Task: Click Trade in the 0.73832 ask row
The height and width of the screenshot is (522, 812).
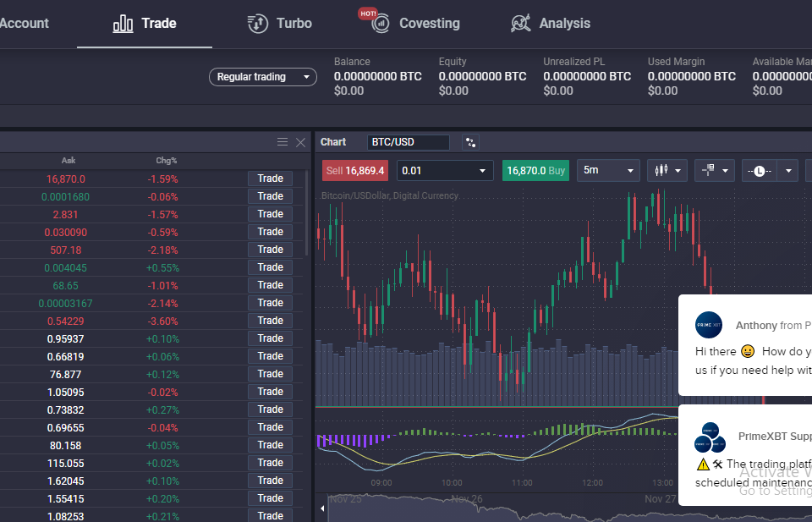Action: point(271,409)
